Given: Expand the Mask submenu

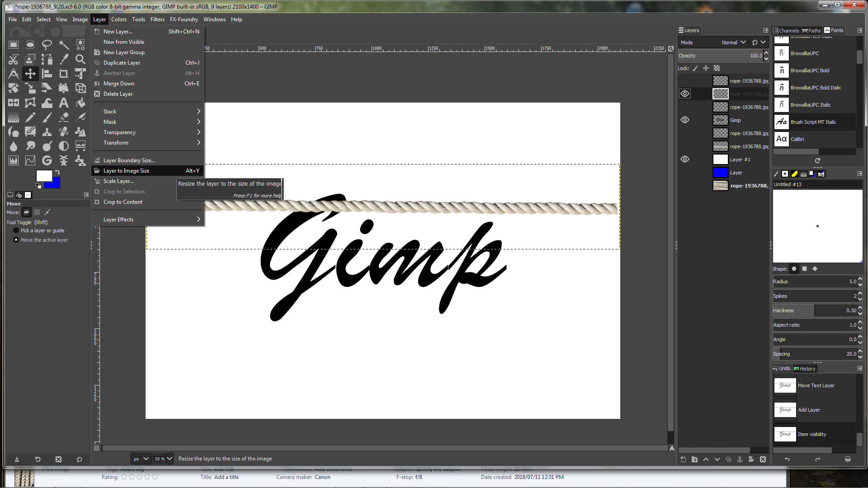Looking at the screenshot, I should (x=148, y=122).
